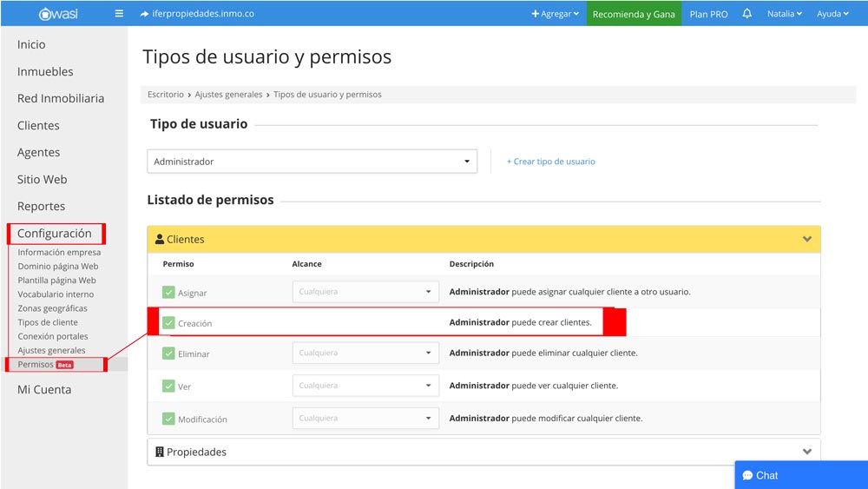Open the Agregar menu in top bar
The image size is (868, 489).
555,14
